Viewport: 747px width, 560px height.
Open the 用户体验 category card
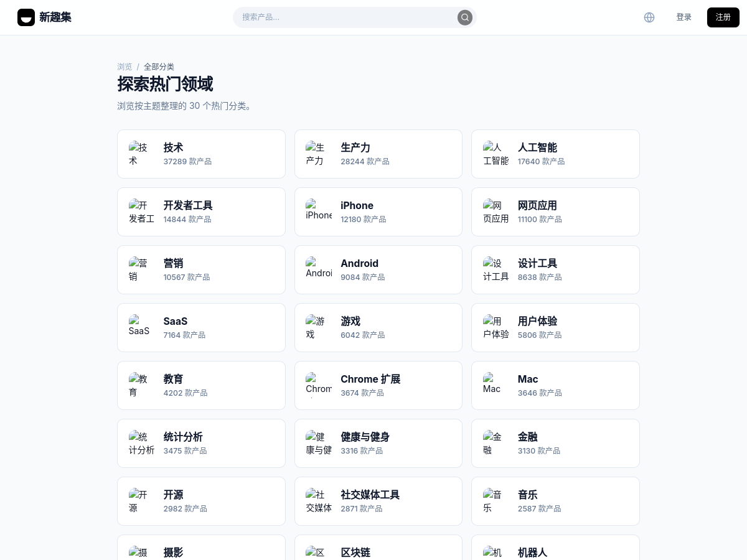555,327
